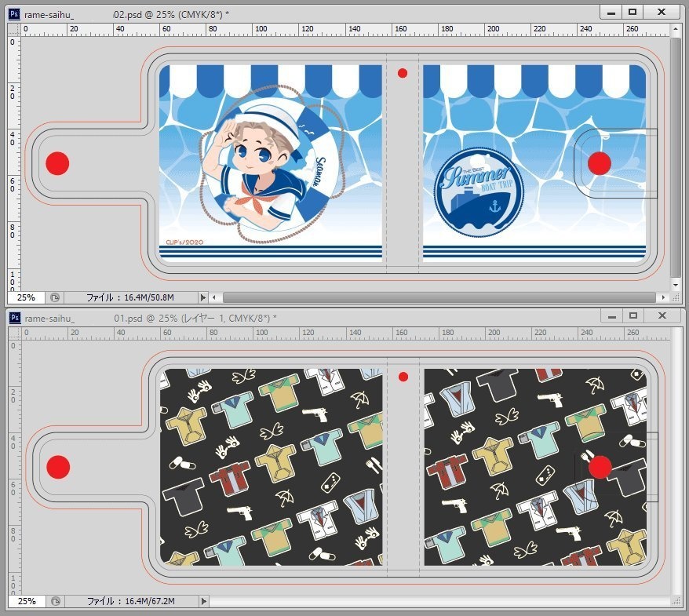This screenshot has height=616, width=689.
Task: Click the 25% zoom field of 01.psd
Action: (28, 602)
